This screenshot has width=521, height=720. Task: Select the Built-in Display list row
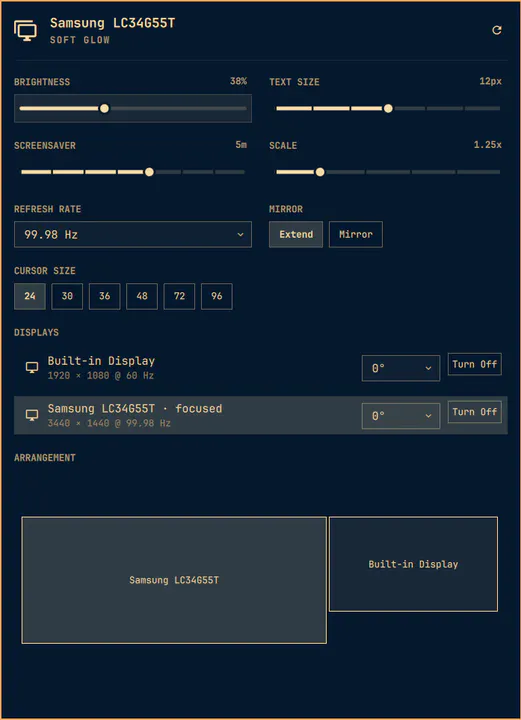coord(261,368)
